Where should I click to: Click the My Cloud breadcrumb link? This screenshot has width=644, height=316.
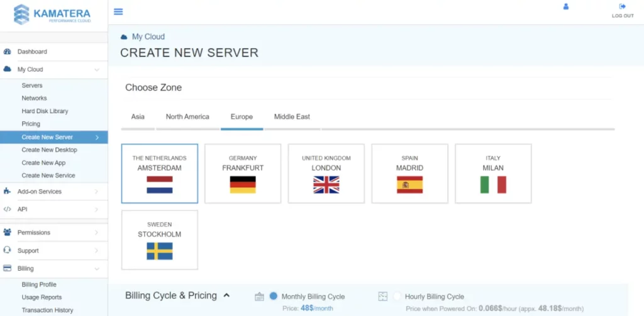pyautogui.click(x=148, y=36)
